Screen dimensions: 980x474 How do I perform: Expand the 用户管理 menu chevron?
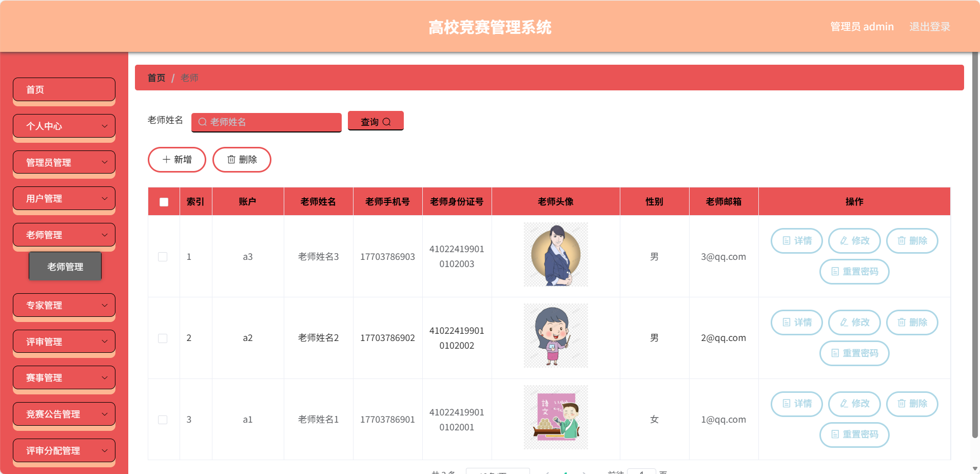pos(105,198)
